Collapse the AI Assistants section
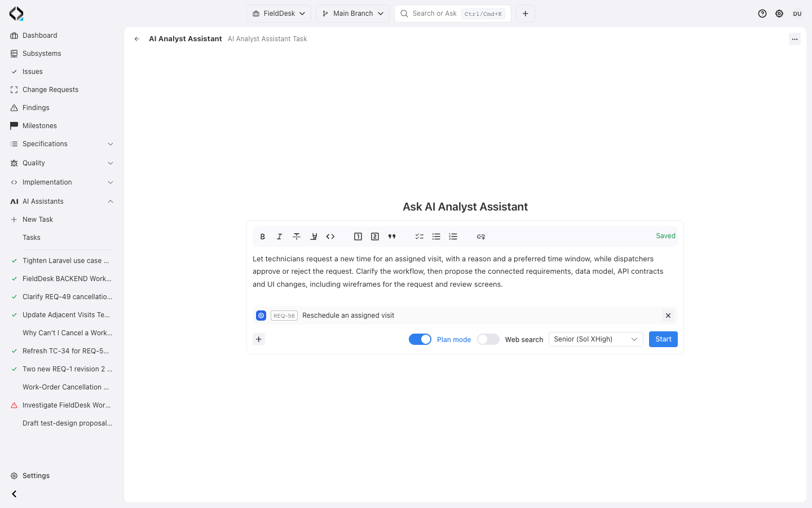Viewport: 812px width, 508px height. pyautogui.click(x=62, y=202)
